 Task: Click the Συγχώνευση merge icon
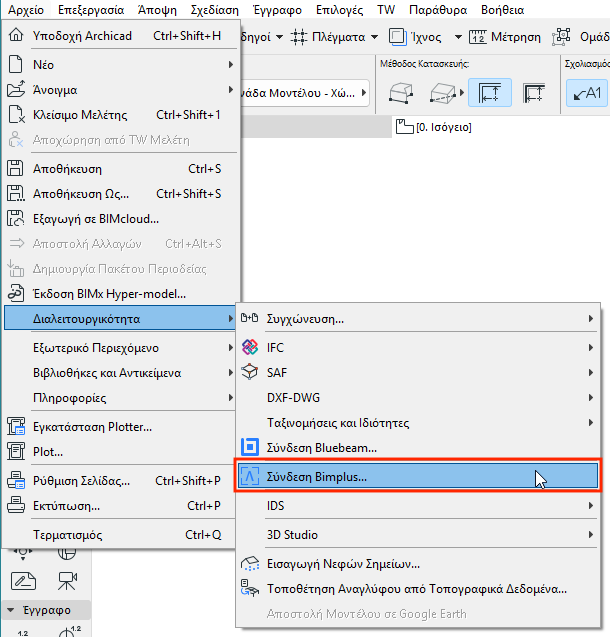249,318
